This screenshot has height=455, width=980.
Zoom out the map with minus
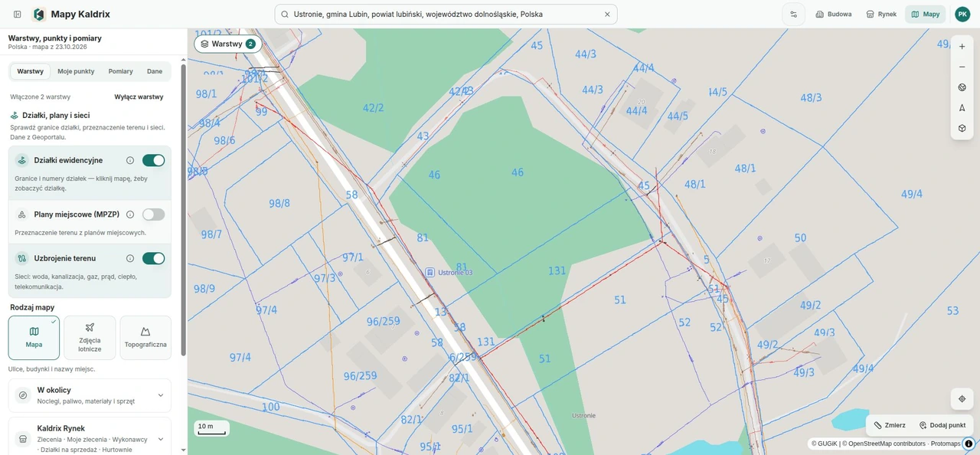[962, 67]
